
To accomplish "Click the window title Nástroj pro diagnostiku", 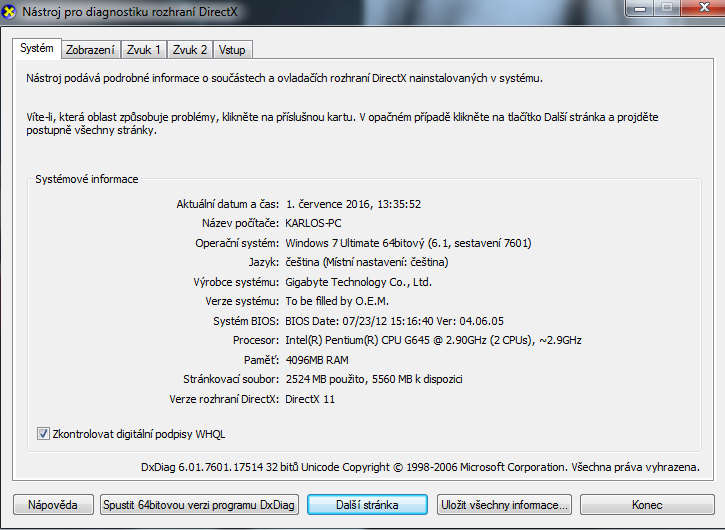I will click(x=130, y=12).
